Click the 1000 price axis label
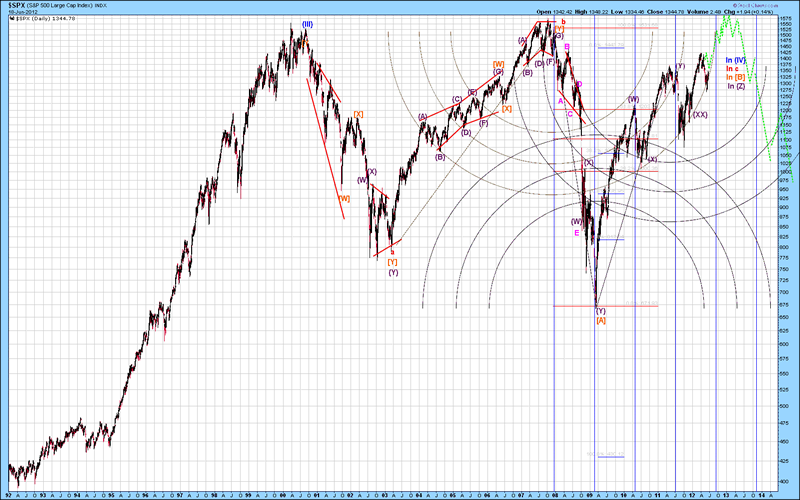Image resolution: width=800 pixels, height=500 pixels. pos(786,173)
